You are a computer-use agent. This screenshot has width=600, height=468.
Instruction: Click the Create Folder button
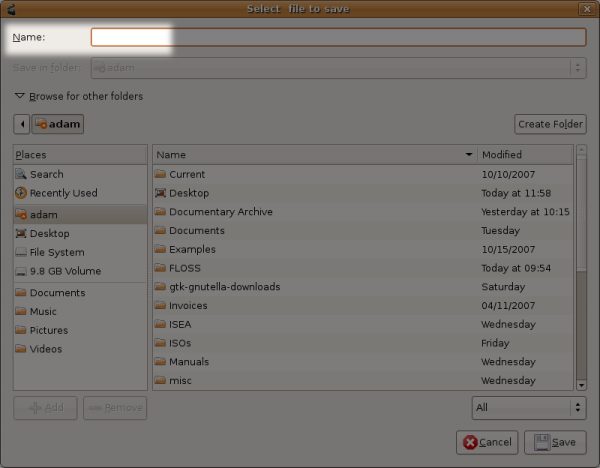550,124
